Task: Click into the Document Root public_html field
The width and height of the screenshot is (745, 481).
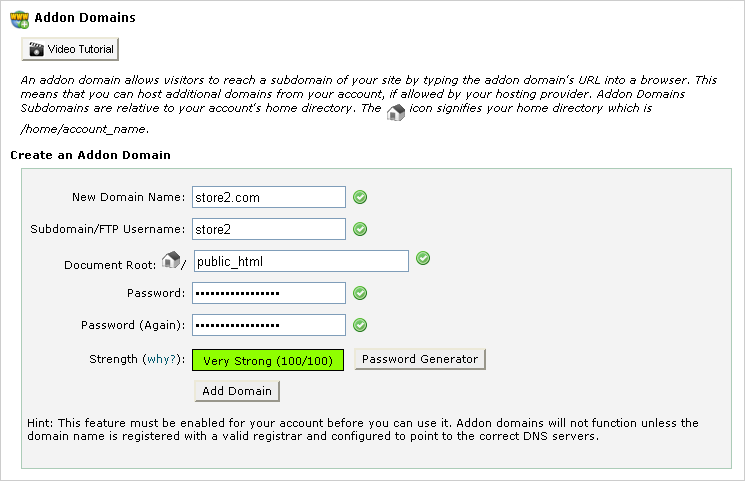Action: point(301,261)
